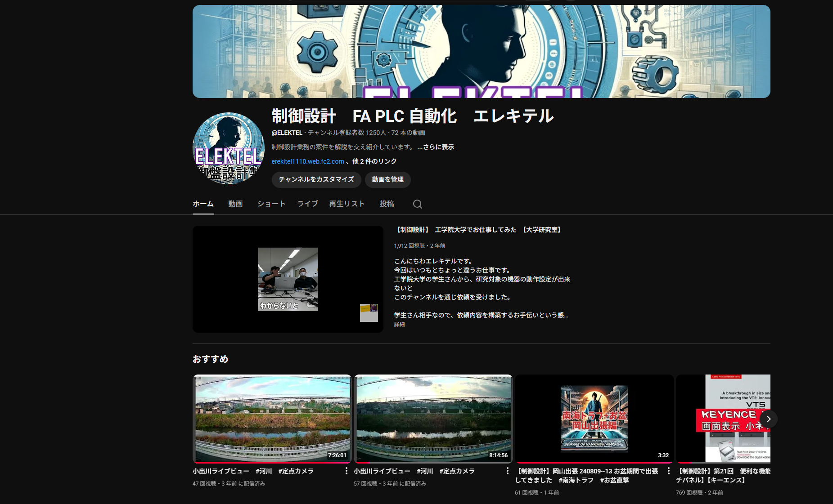Expand featured video description via 詳細
The height and width of the screenshot is (504, 833).
tap(399, 325)
